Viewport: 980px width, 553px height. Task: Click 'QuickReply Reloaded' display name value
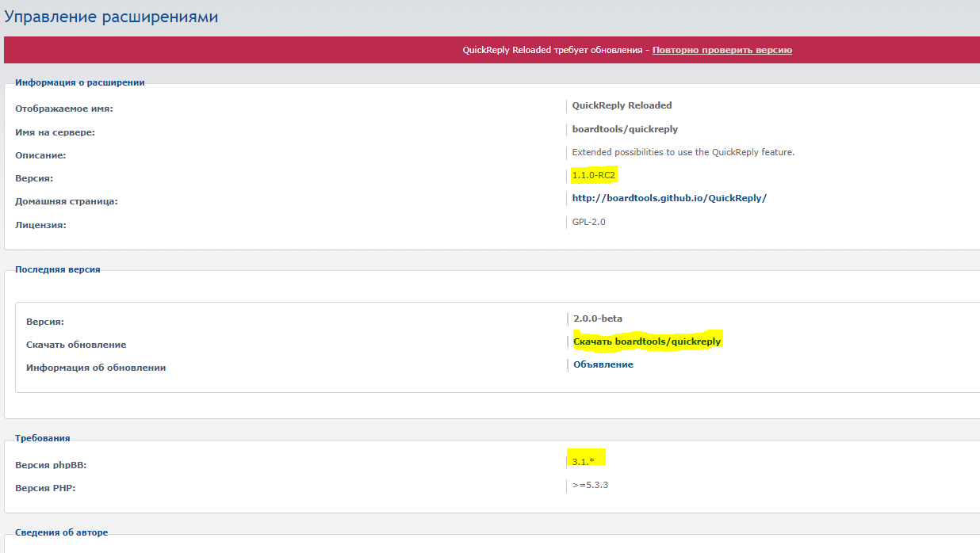pyautogui.click(x=622, y=105)
